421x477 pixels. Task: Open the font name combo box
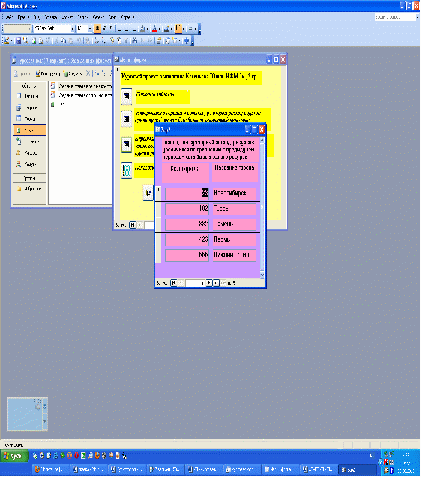tap(53, 29)
